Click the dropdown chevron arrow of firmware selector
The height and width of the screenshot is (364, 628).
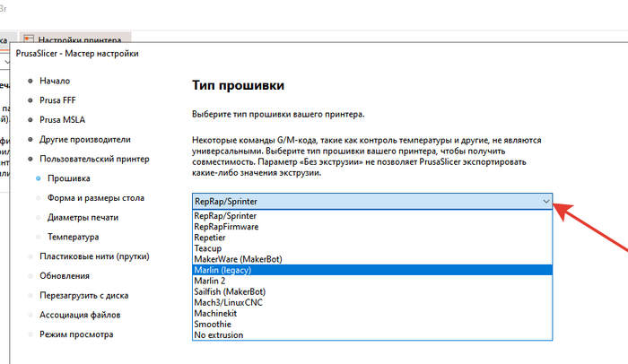click(545, 202)
